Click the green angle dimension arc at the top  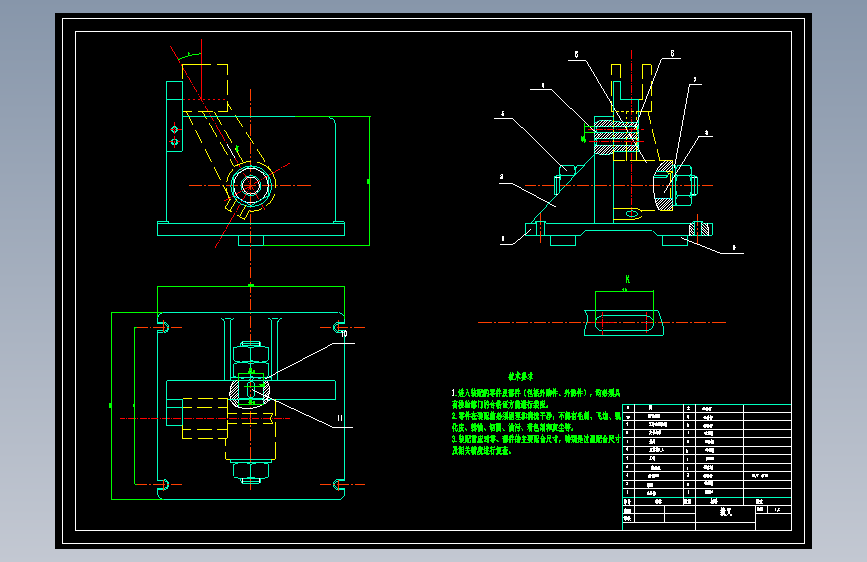point(190,55)
